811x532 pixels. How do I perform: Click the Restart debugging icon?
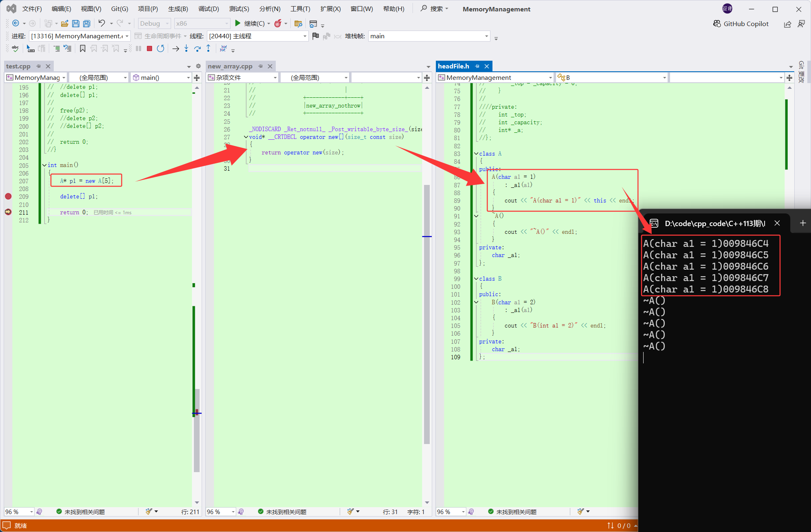click(160, 48)
